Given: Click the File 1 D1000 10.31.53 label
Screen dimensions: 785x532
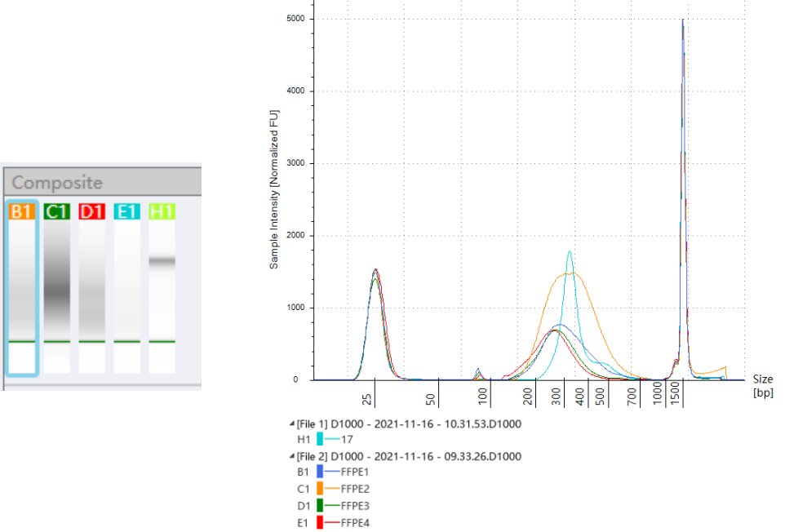Looking at the screenshot, I should [409, 424].
